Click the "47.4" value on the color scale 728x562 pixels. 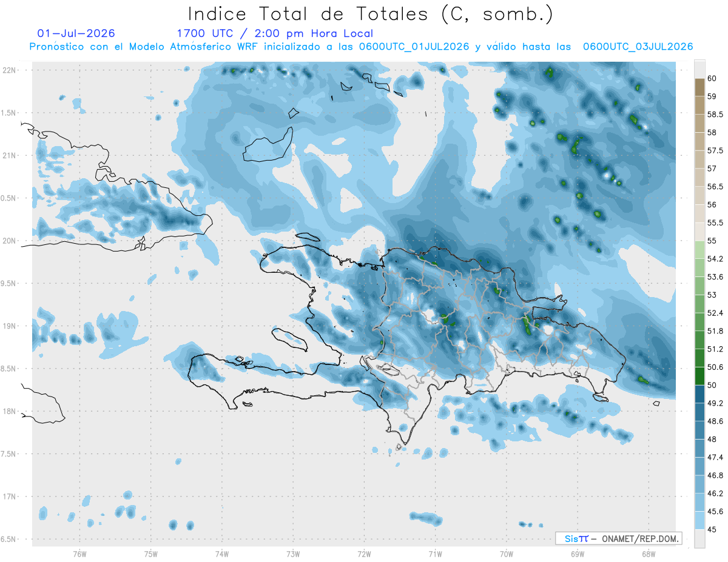point(715,457)
